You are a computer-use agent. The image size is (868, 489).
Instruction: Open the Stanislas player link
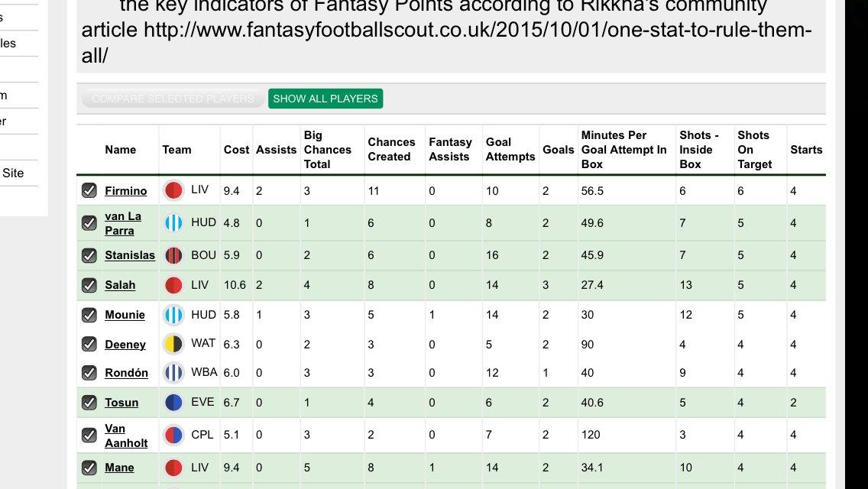pyautogui.click(x=130, y=255)
